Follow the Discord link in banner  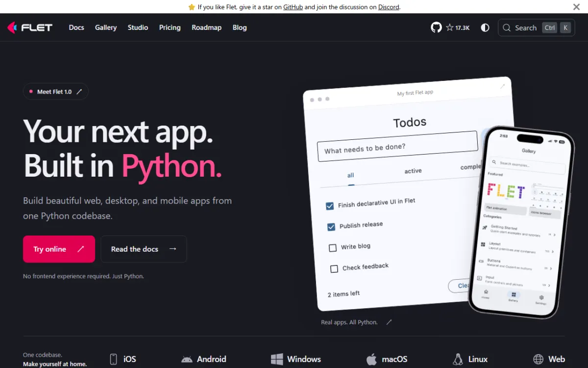click(x=388, y=7)
